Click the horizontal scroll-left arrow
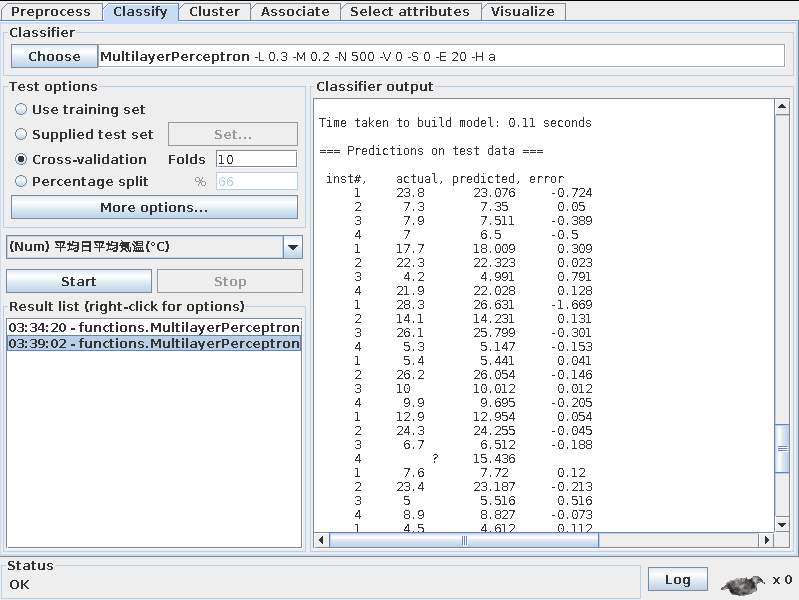The width and height of the screenshot is (799, 600). click(322, 540)
